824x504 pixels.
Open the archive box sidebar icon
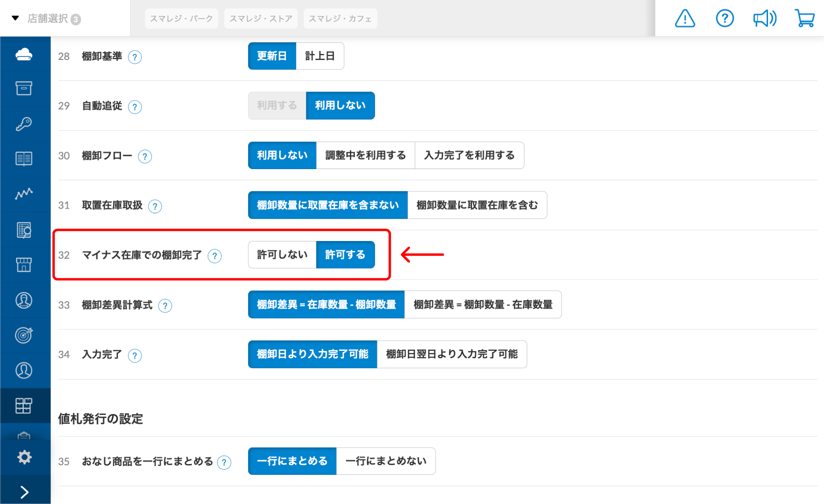pyautogui.click(x=24, y=88)
